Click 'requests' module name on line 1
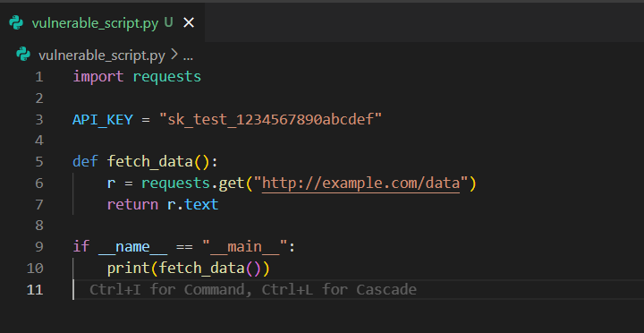The image size is (644, 333). 167,77
